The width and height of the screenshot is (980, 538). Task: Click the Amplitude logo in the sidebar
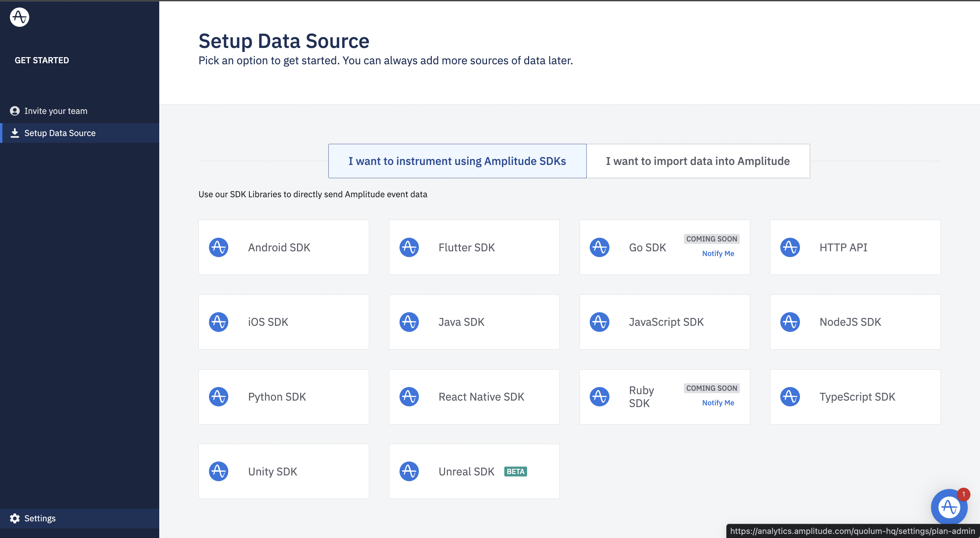tap(19, 17)
